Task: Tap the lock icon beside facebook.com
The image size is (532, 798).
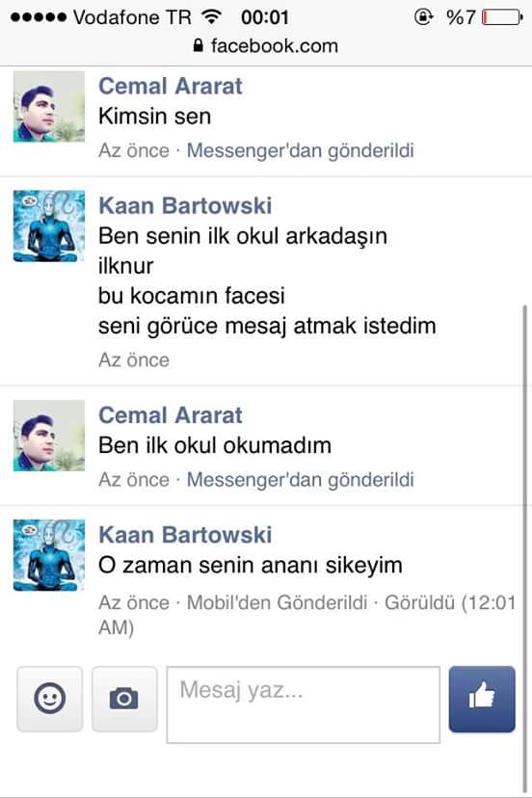Action: 199,46
